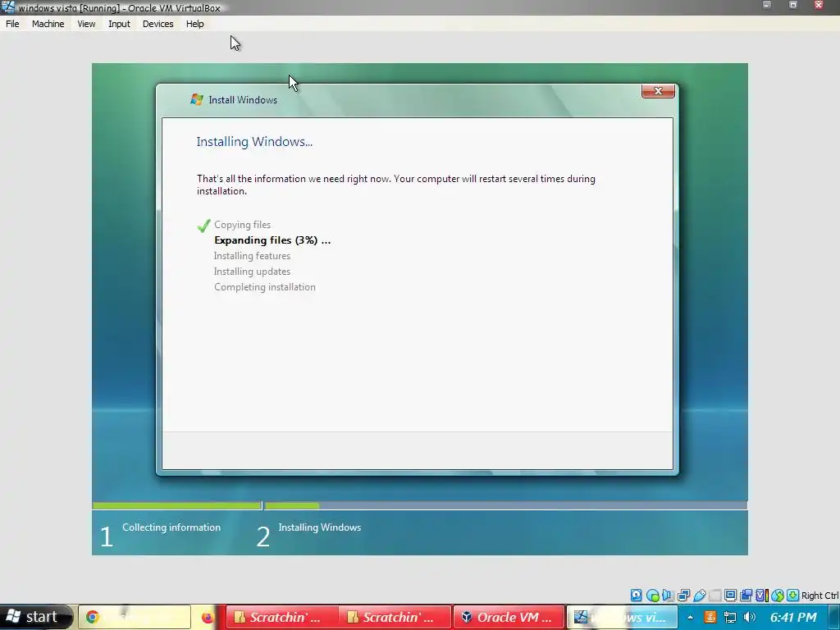Close the VirtualBox window
This screenshot has height=630, width=840.
tap(819, 6)
